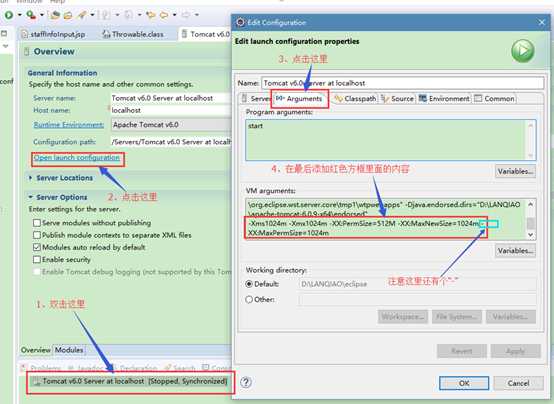
Task: Expand the Server Locations section
Action: [x=30, y=178]
